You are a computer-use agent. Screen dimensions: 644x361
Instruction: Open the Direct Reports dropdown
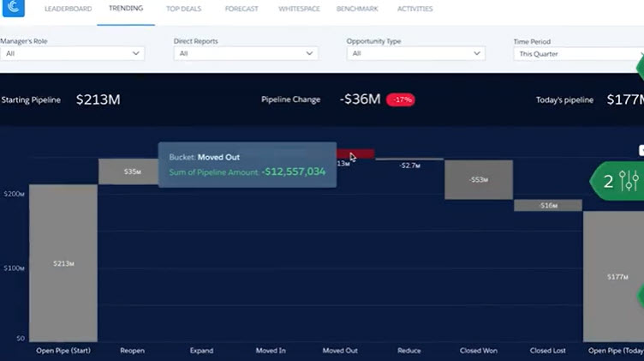(245, 53)
